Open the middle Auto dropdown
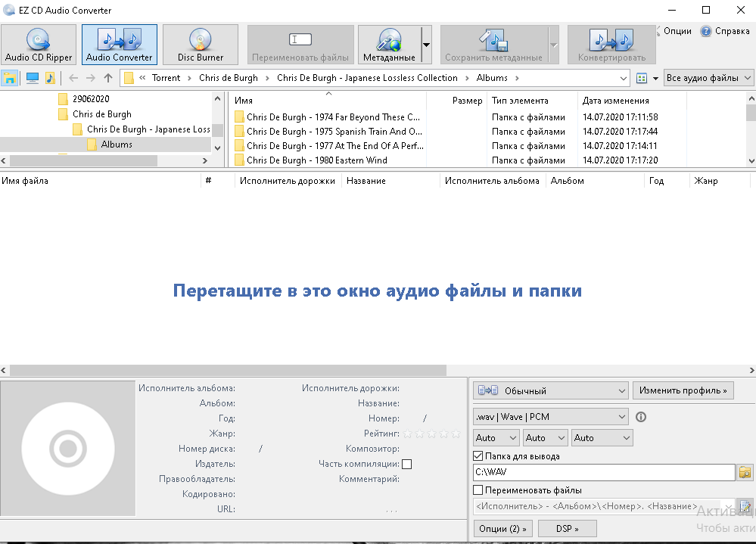 [x=545, y=437]
